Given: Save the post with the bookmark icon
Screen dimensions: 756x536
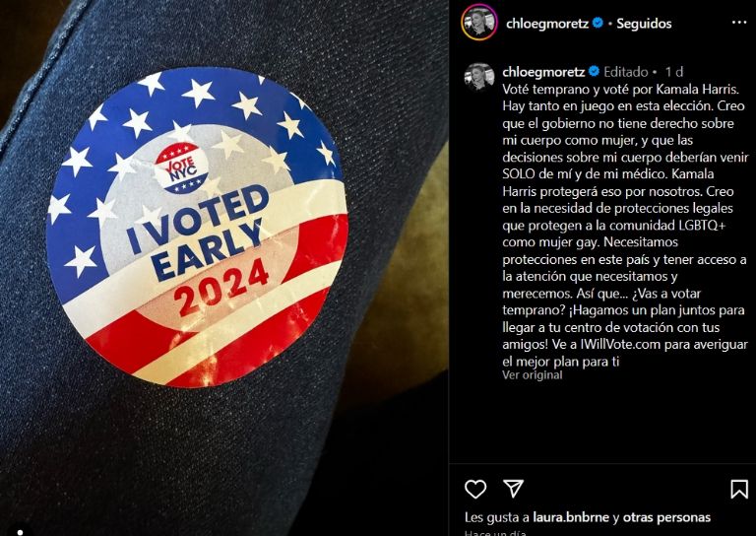Looking at the screenshot, I should pos(738,489).
